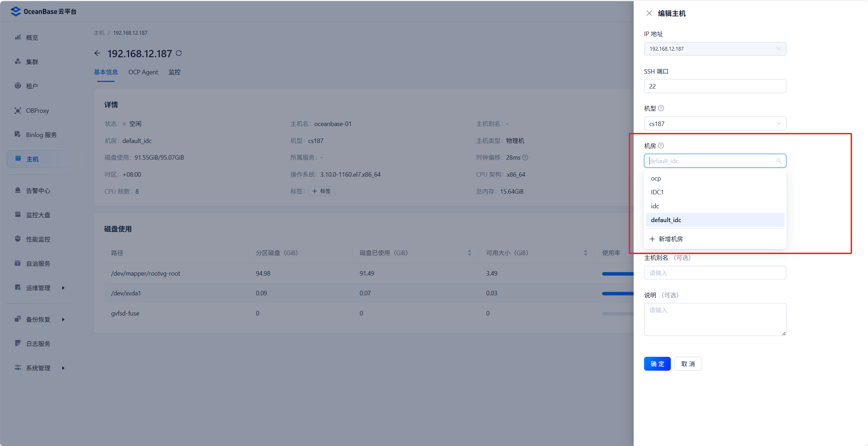Sort by 磁盘已使用 (GiB) column
Viewport: 868px width, 446px height.
pos(469,253)
